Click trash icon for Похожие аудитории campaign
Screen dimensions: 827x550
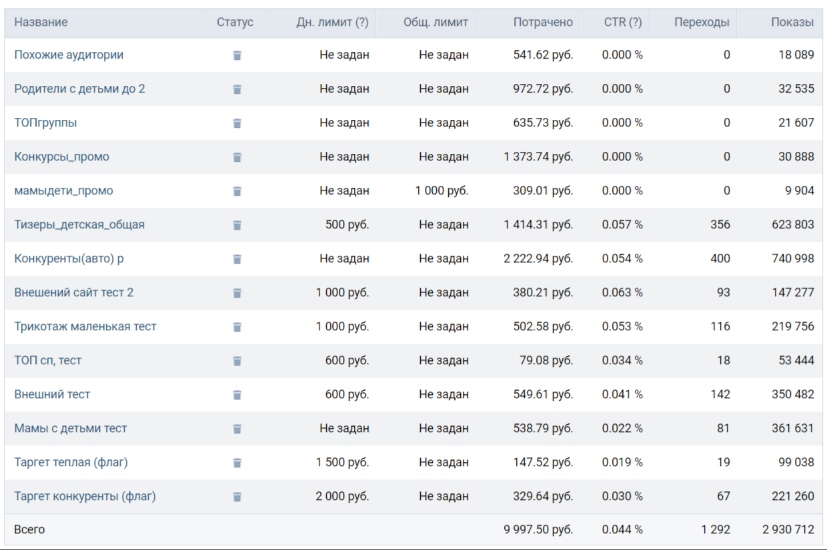pyautogui.click(x=237, y=55)
